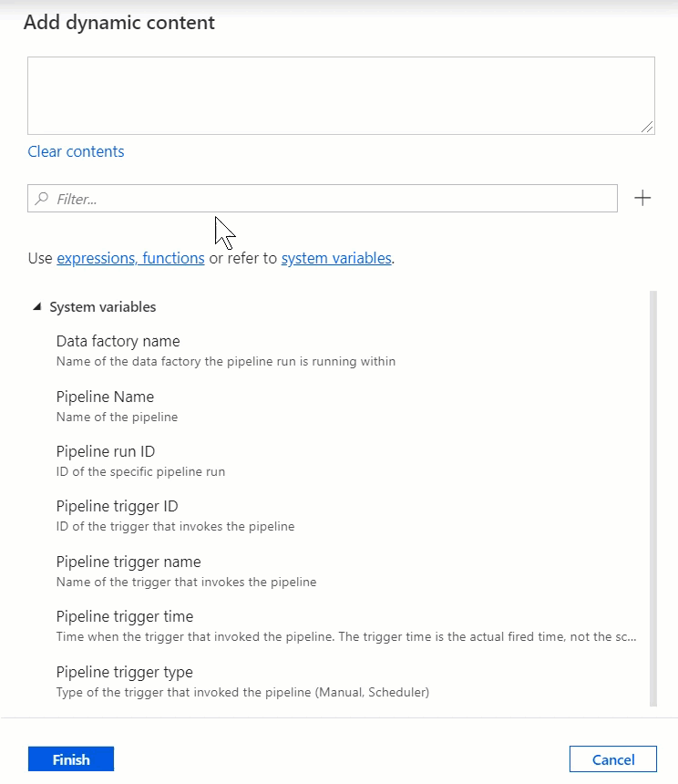
Task: Add the Pipeline trigger name variable
Action: click(128, 562)
